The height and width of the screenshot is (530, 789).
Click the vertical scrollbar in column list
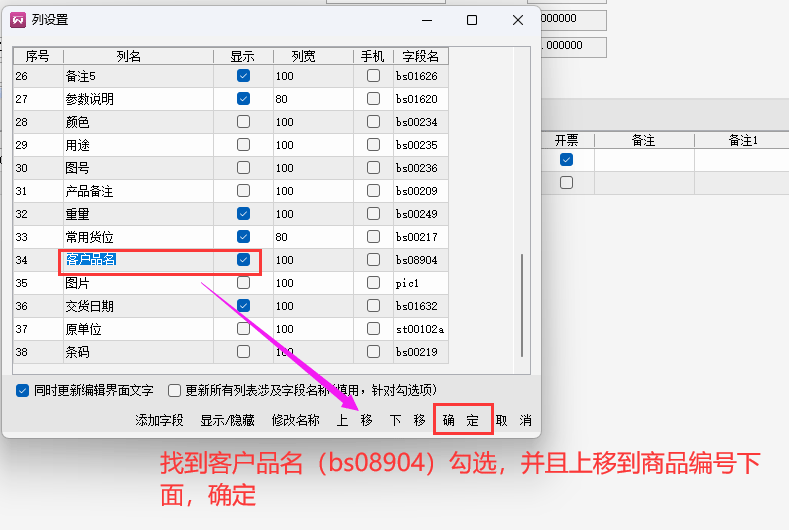(519, 305)
